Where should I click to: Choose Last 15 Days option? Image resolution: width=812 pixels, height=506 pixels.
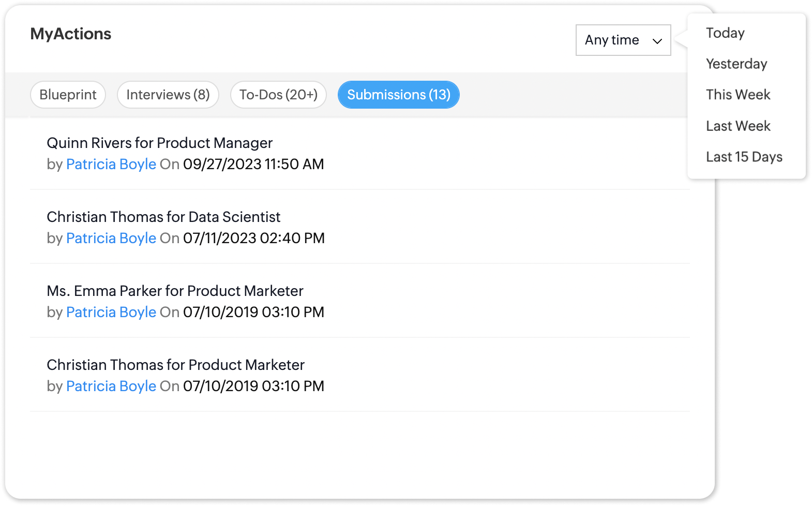(x=744, y=157)
